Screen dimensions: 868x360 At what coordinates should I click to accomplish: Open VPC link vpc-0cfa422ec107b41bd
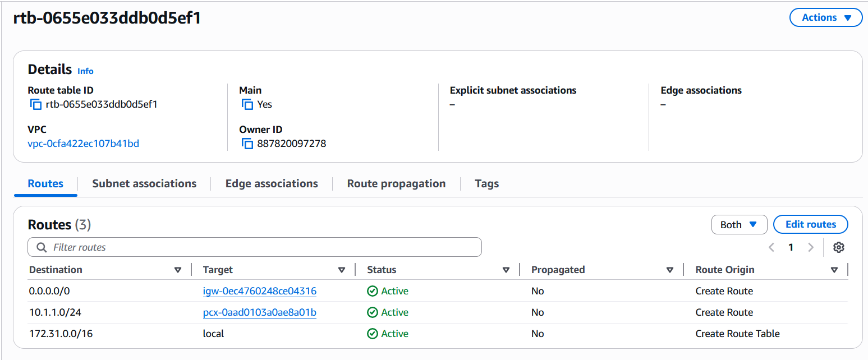click(x=83, y=144)
